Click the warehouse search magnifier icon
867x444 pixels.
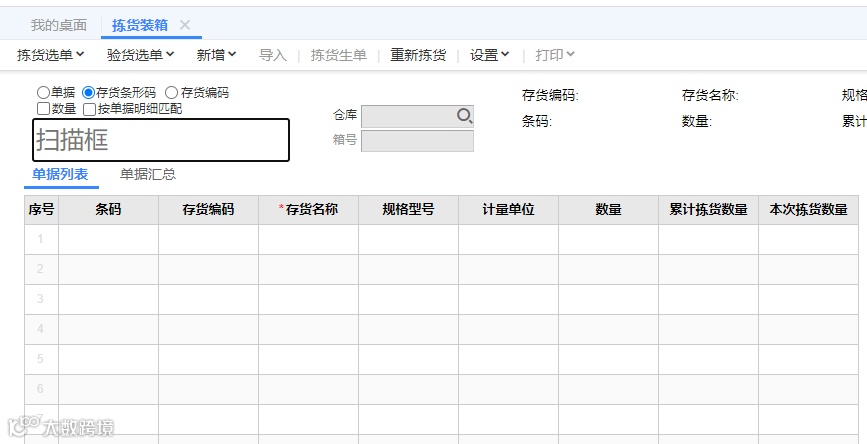pyautogui.click(x=464, y=116)
